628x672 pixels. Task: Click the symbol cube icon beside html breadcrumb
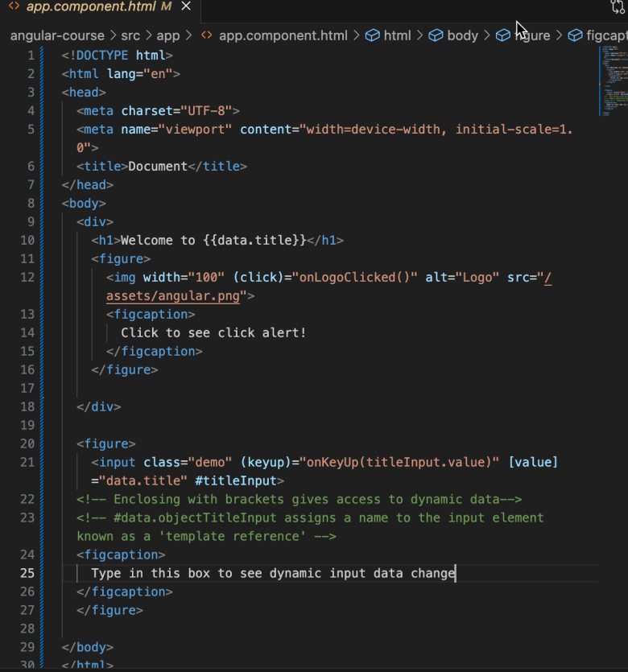point(372,35)
